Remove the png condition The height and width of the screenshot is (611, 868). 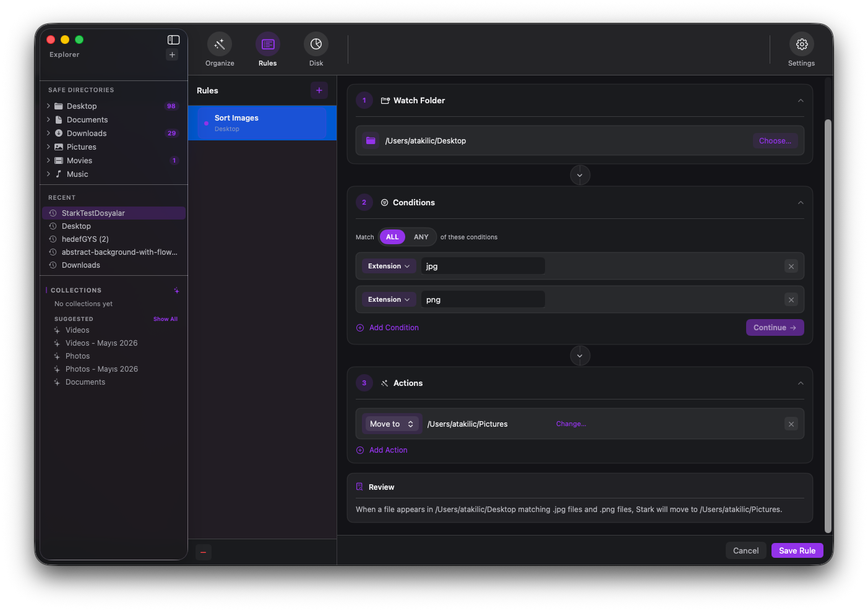pos(791,300)
